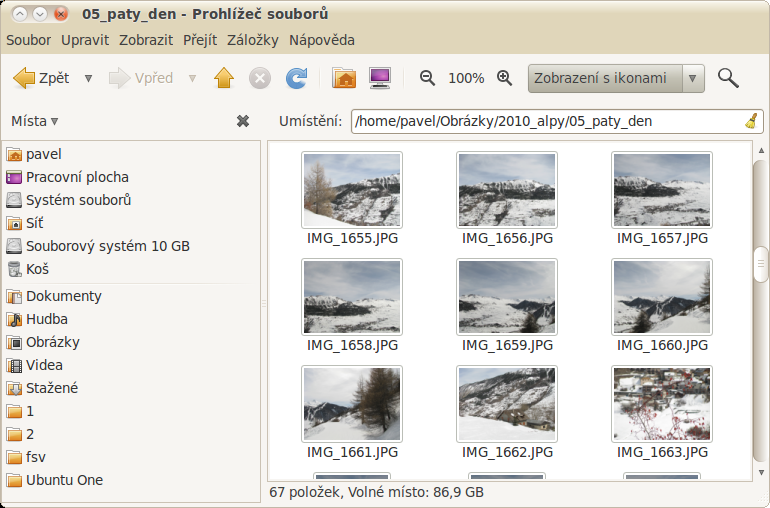770x508 pixels.
Task: Open the Zobrazit menu
Action: tap(146, 40)
